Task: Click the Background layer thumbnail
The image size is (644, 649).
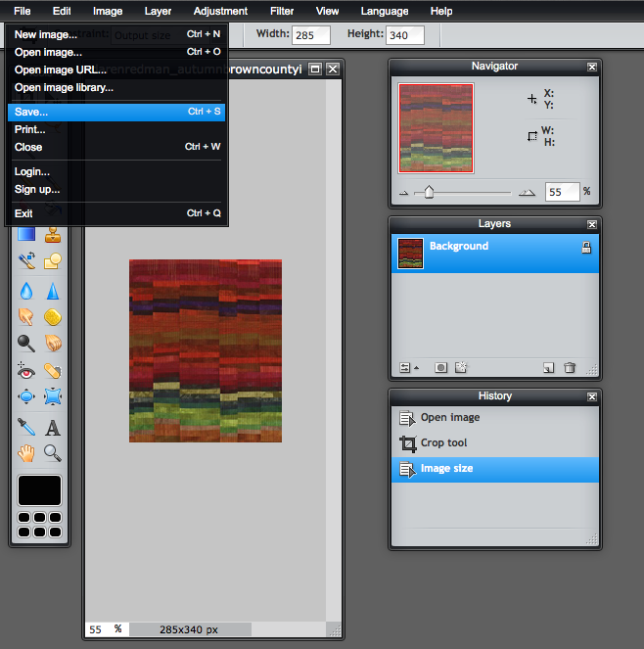Action: [x=410, y=254]
